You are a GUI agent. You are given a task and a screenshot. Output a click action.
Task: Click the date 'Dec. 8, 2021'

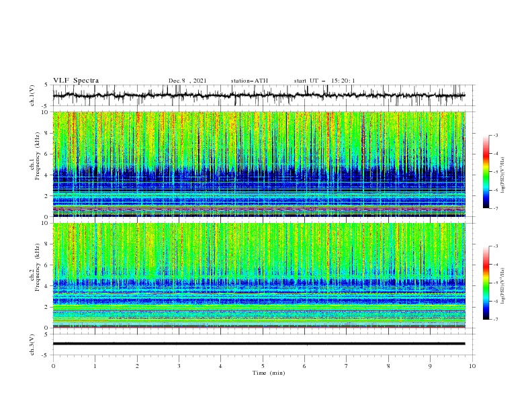(x=187, y=81)
